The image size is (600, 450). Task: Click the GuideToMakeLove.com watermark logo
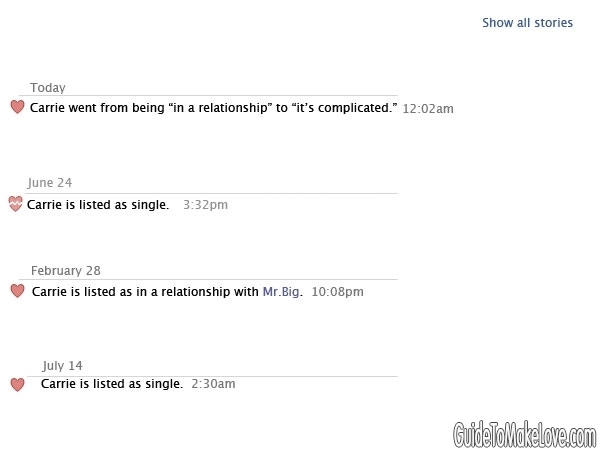524,434
